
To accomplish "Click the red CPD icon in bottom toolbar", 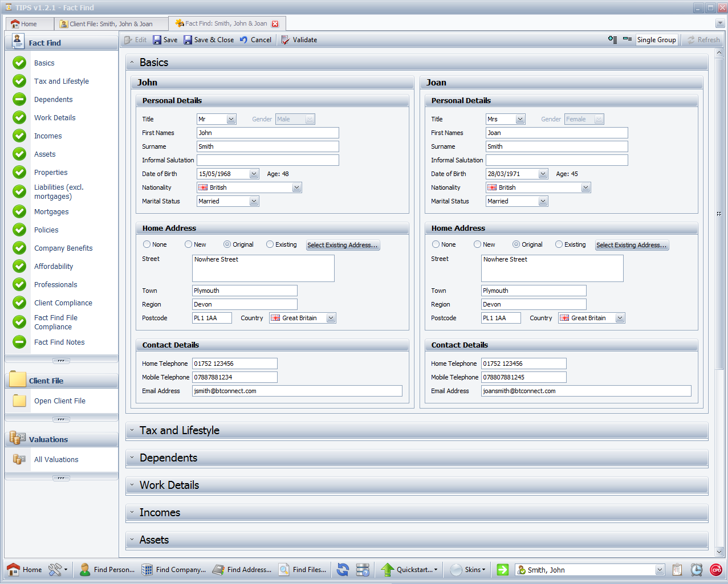I will (x=716, y=570).
